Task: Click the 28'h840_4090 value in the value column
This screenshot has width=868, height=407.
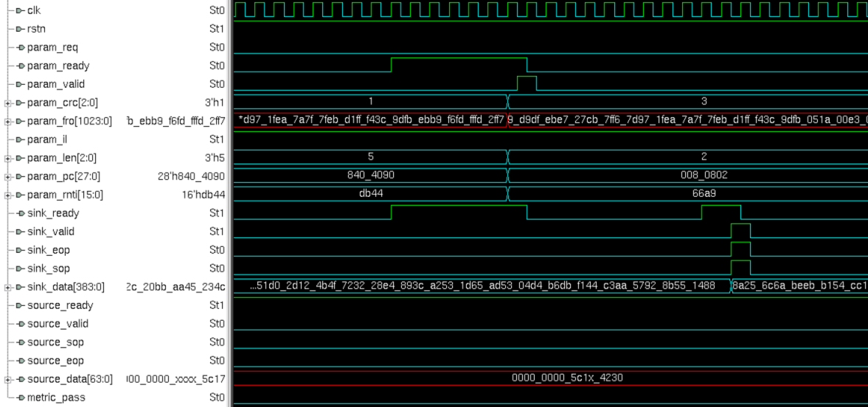Action: pos(192,177)
